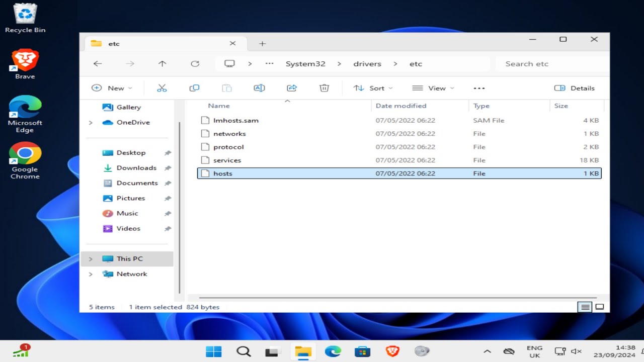Viewport: 644px width, 362px height.
Task: Select the protocol file
Action: pyautogui.click(x=399, y=147)
